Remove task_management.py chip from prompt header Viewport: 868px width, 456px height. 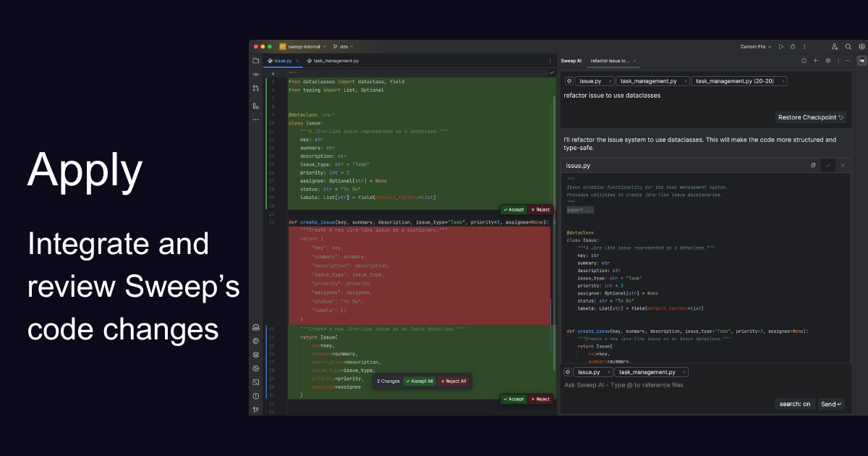[684, 81]
